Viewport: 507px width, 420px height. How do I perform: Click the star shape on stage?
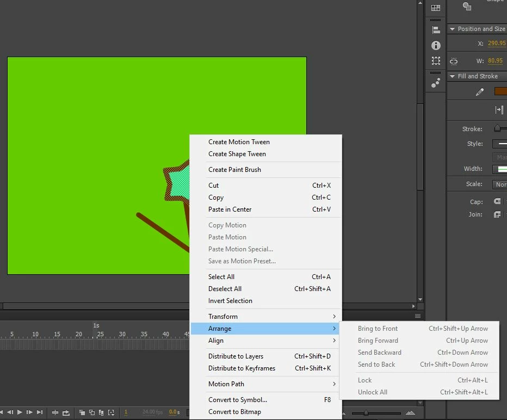click(177, 183)
